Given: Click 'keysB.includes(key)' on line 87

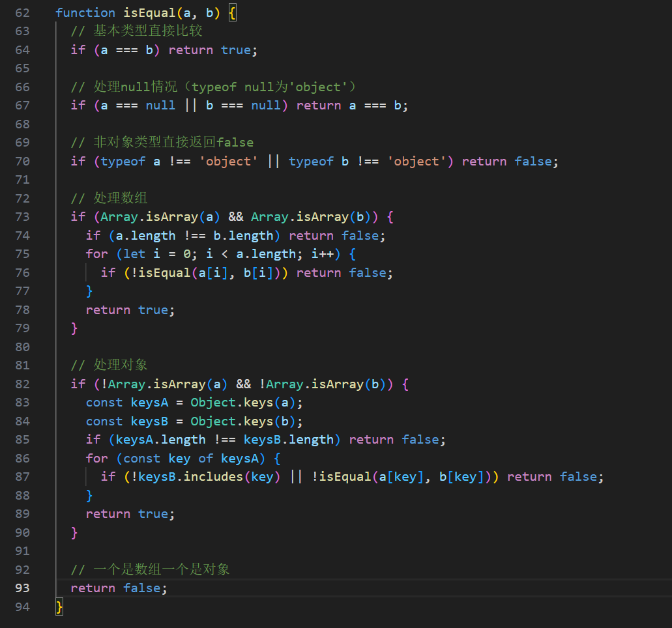Looking at the screenshot, I should pos(209,477).
